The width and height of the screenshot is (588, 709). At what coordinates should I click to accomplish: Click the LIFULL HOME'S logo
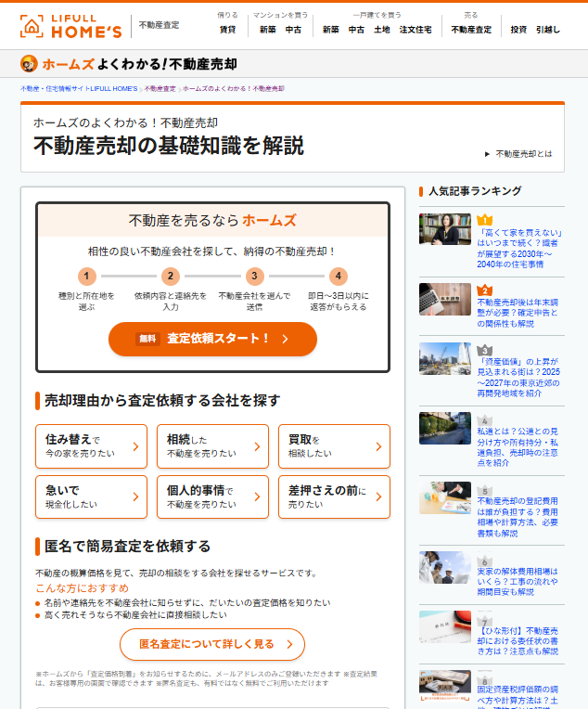70,26
